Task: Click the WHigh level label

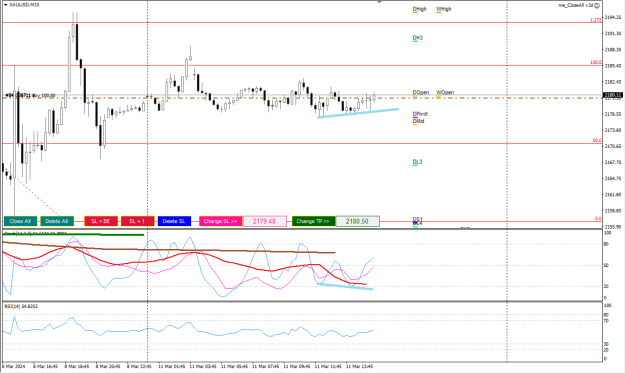Action: tap(443, 9)
